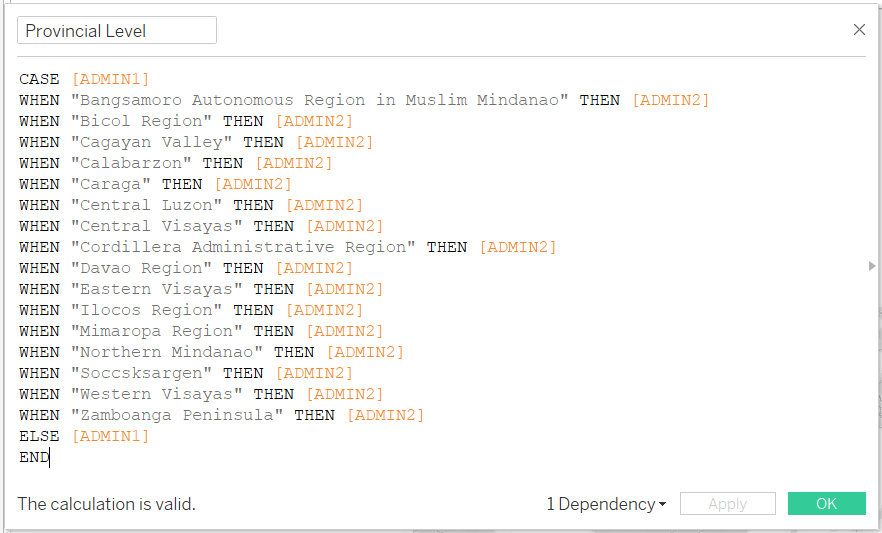882x533 pixels.
Task: Click the "Northern Mindanao" string
Action: pyautogui.click(x=166, y=352)
